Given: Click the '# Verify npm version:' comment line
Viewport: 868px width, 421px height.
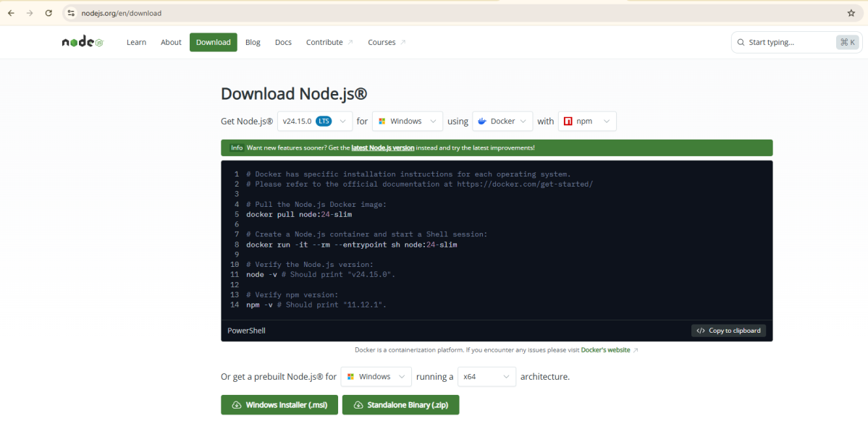Looking at the screenshot, I should click(x=292, y=295).
